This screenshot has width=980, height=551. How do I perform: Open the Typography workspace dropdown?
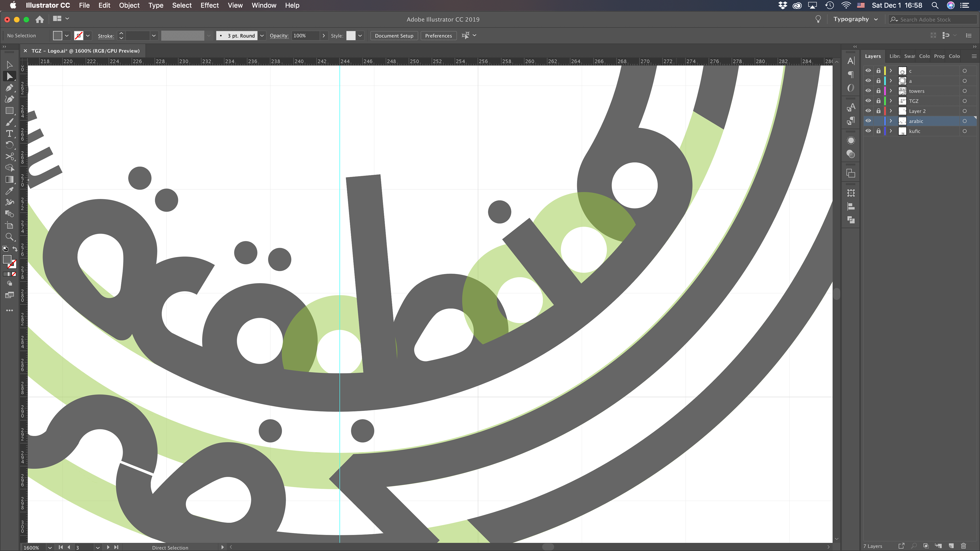pos(855,19)
